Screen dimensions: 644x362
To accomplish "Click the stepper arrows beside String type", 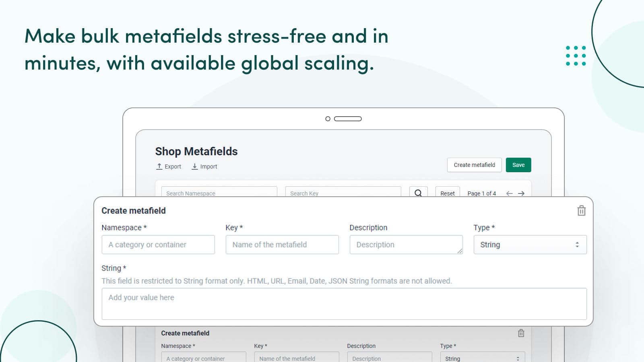I will pyautogui.click(x=576, y=245).
